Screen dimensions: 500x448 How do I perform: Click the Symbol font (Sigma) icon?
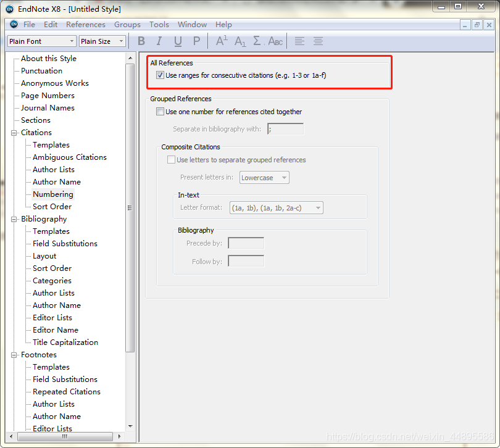pos(257,41)
